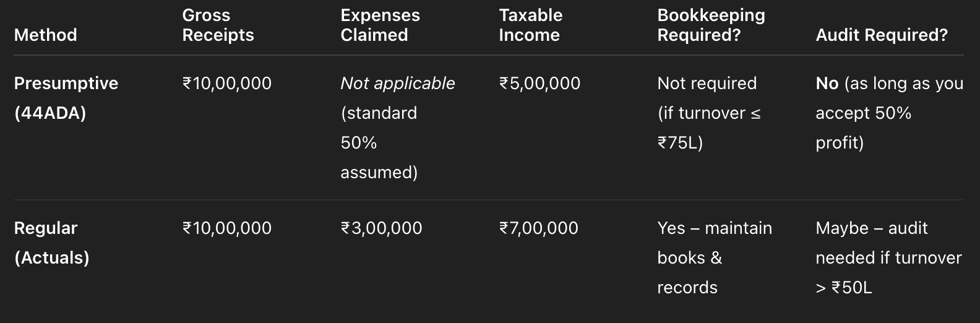Image resolution: width=980 pixels, height=323 pixels.
Task: Click the 'Yes – maintain books & records' cell
Action: click(x=714, y=257)
